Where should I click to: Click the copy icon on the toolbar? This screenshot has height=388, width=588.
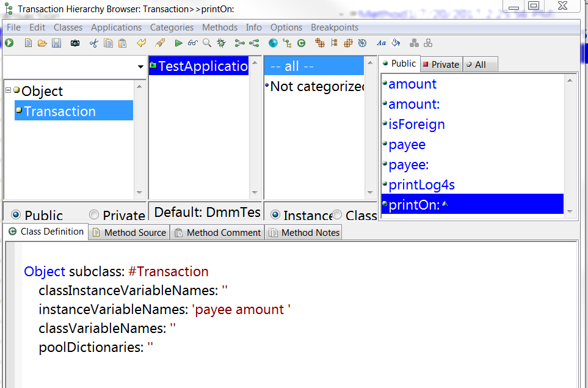(107, 43)
